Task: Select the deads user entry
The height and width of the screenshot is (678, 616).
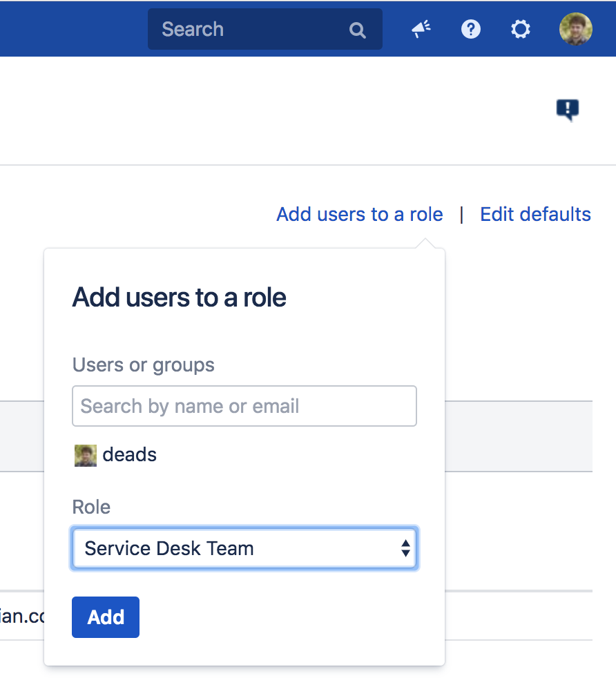Action: pos(115,455)
